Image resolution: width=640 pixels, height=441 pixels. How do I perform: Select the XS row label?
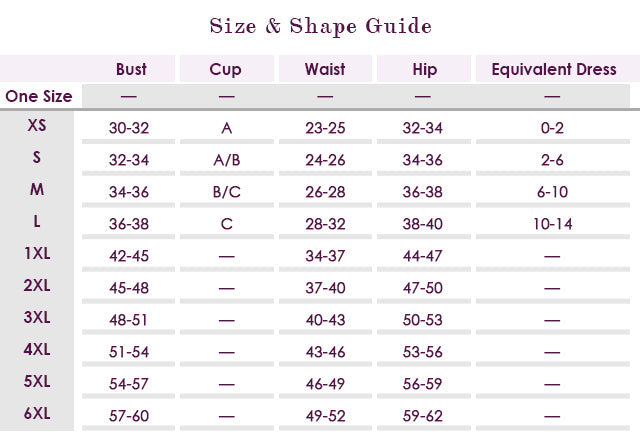37,126
